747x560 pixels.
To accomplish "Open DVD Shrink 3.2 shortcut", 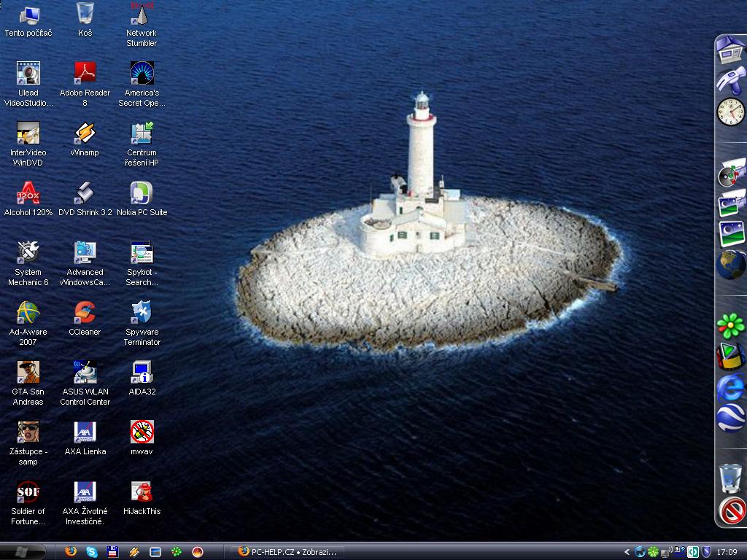I will [x=85, y=193].
